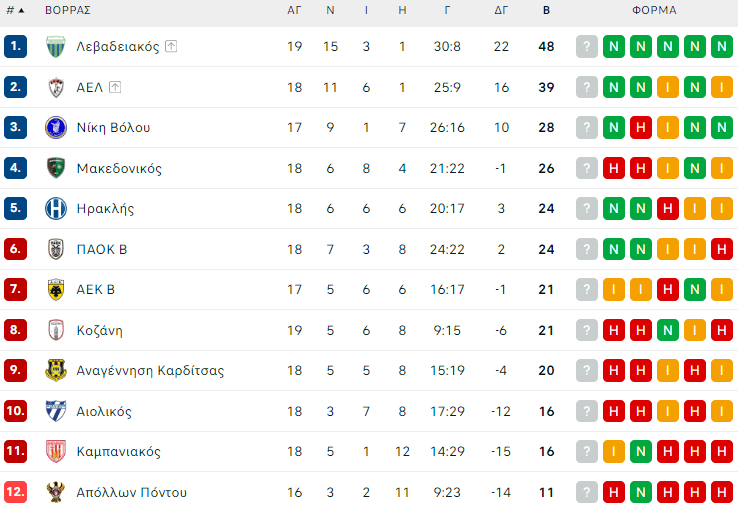Click the ΑΕΚ Β team crest
Image resolution: width=738 pixels, height=510 pixels.
tap(56, 290)
